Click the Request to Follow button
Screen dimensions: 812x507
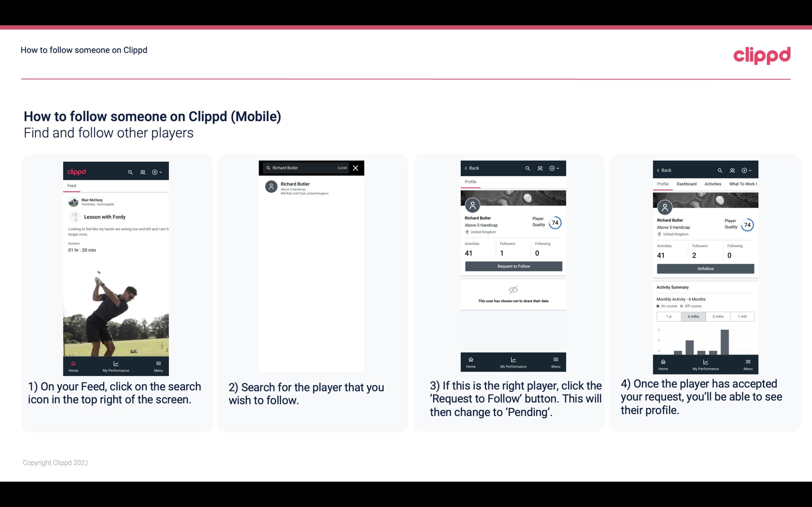click(513, 266)
